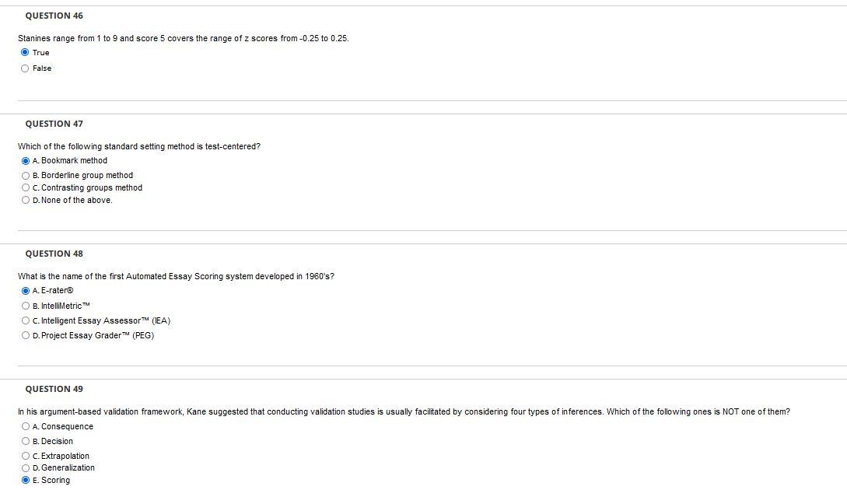The height and width of the screenshot is (504, 847).
Task: Pick C. Intelligent Essay Assessor (IEA)
Action: coord(26,320)
